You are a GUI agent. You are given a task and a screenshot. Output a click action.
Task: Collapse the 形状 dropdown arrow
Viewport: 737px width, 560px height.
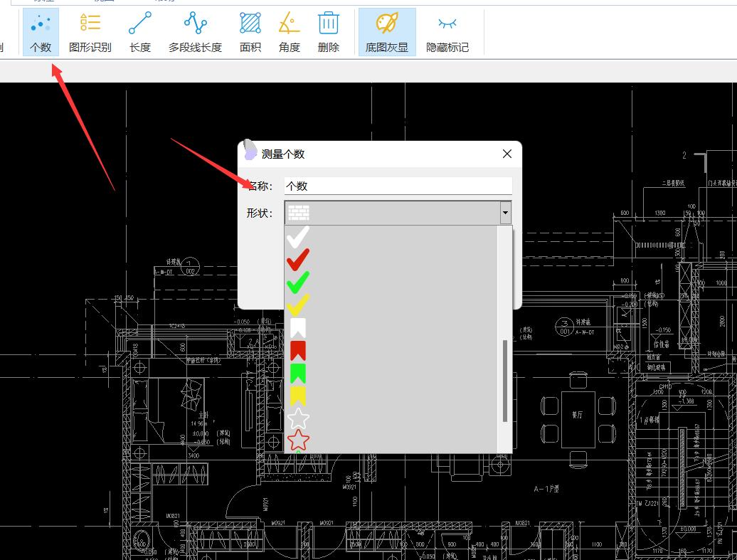(x=505, y=213)
